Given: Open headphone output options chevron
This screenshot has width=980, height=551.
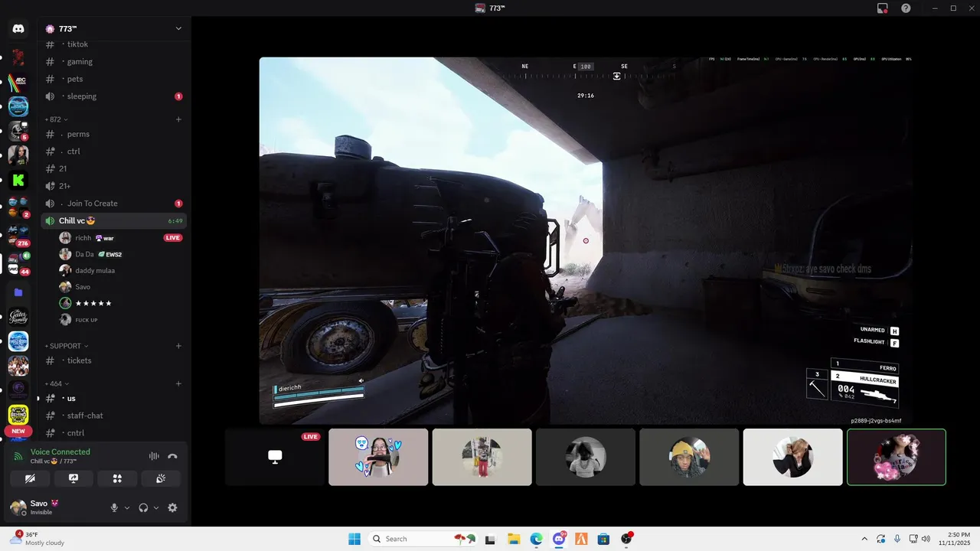Looking at the screenshot, I should tap(156, 507).
